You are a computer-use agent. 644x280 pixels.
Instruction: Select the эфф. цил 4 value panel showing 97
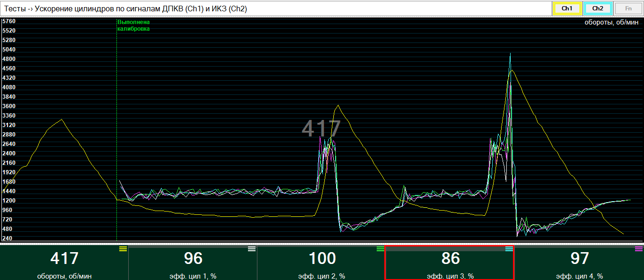pyautogui.click(x=579, y=263)
